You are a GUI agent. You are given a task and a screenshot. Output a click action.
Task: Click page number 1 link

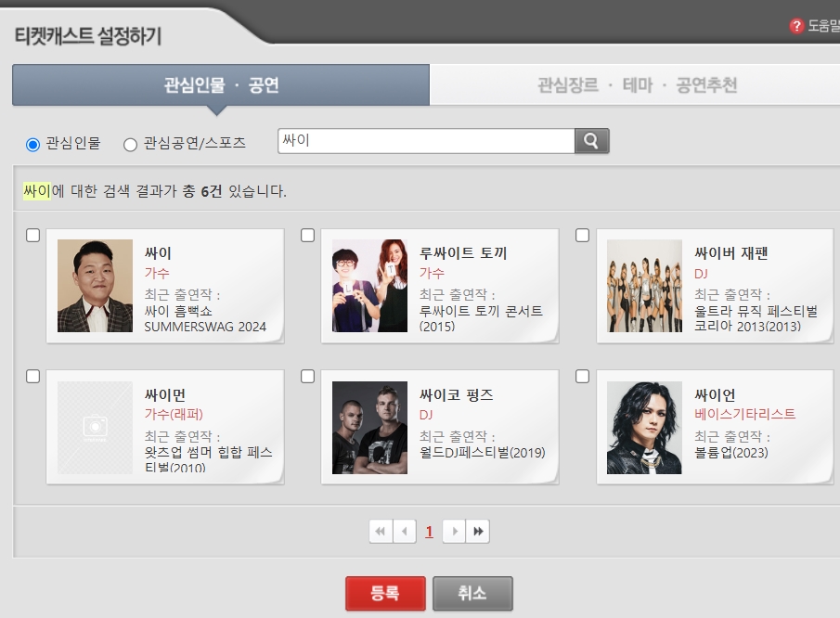point(428,532)
